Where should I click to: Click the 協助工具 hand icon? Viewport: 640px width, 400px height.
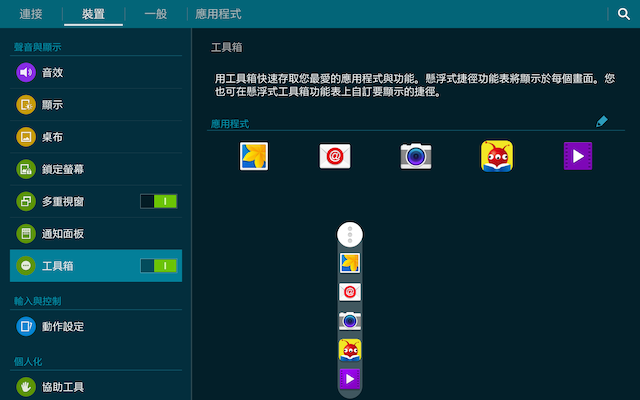click(x=26, y=387)
